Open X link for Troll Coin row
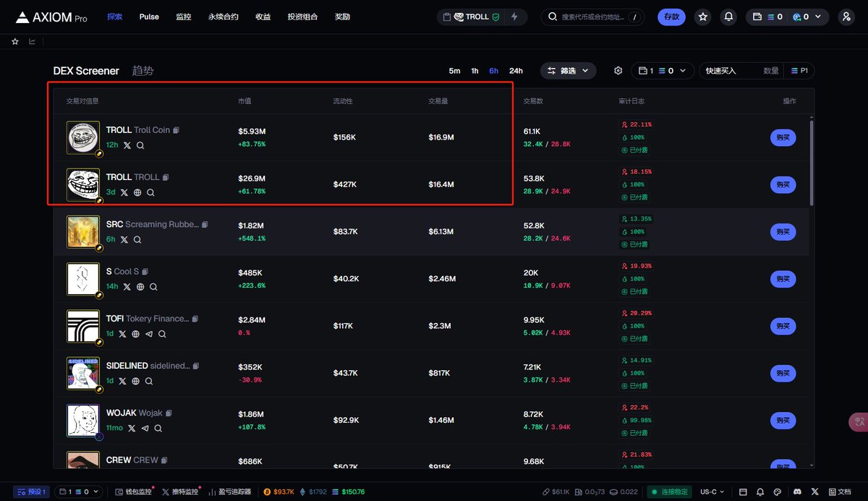Viewport: 868px width, 501px height. [127, 145]
